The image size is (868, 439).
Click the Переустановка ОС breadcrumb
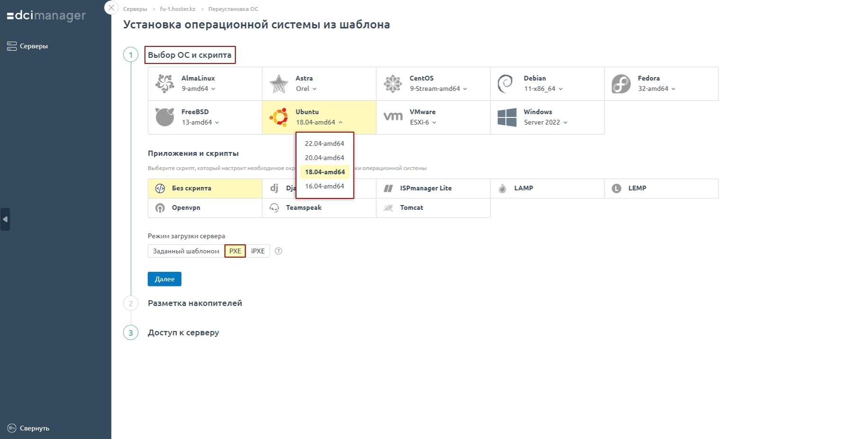click(233, 9)
